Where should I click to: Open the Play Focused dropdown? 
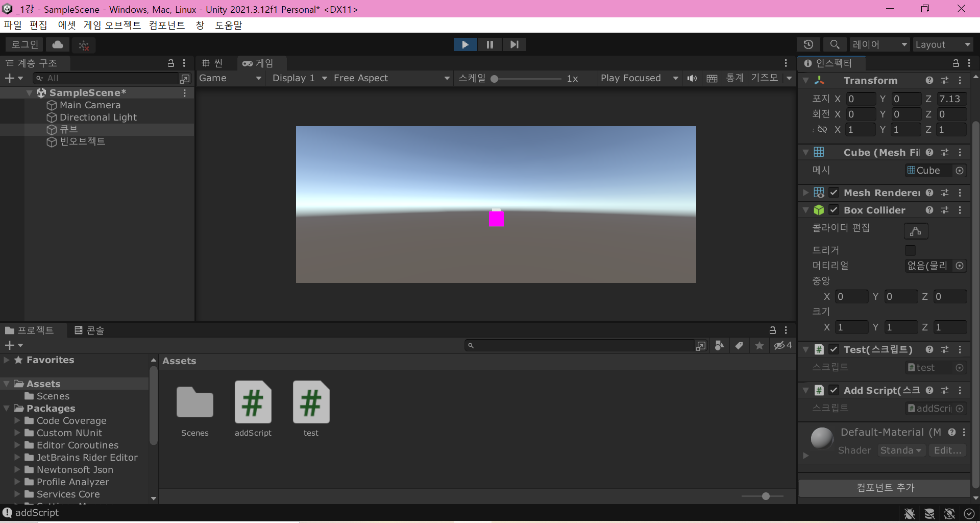(x=640, y=78)
